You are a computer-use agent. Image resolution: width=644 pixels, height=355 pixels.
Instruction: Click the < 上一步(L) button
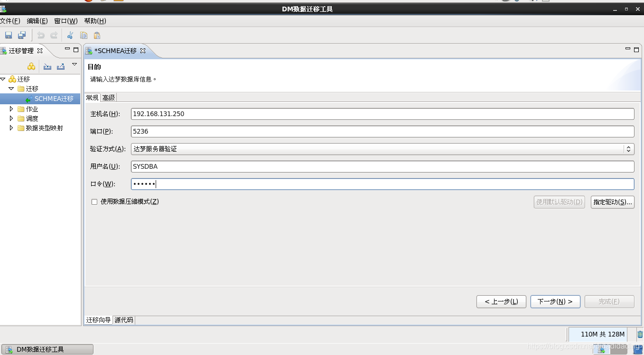coord(501,301)
